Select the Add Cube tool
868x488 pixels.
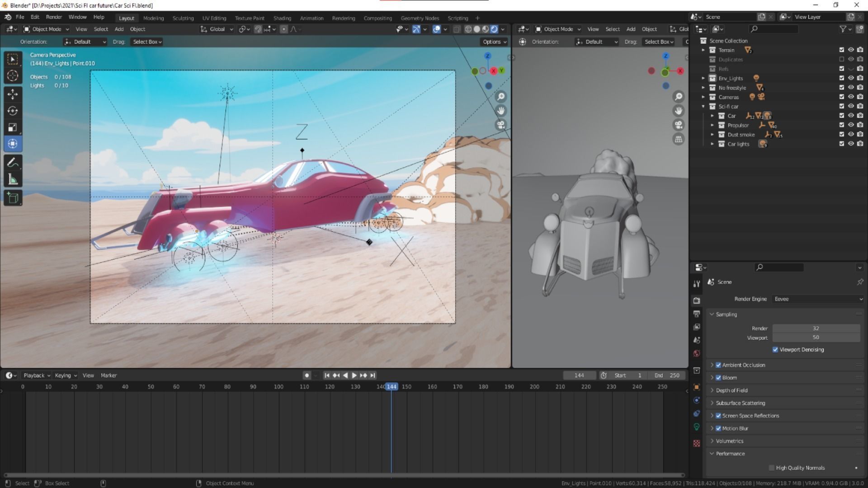pos(13,198)
